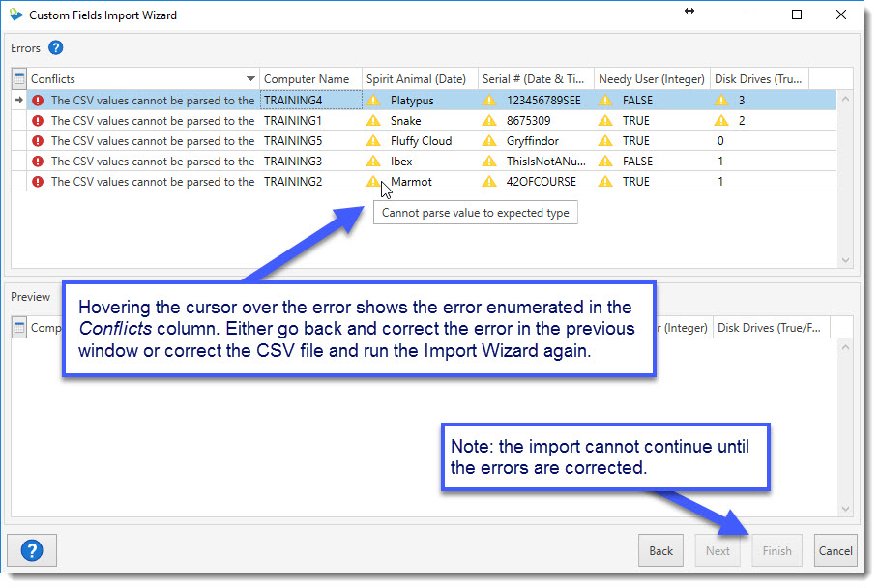The height and width of the screenshot is (588, 879).
Task: Select the TRAINING3 computer name cell
Action: click(310, 162)
